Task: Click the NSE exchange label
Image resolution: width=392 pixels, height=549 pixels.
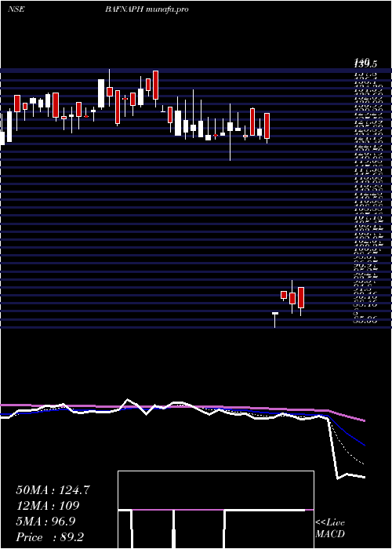Action: pyautogui.click(x=16, y=9)
